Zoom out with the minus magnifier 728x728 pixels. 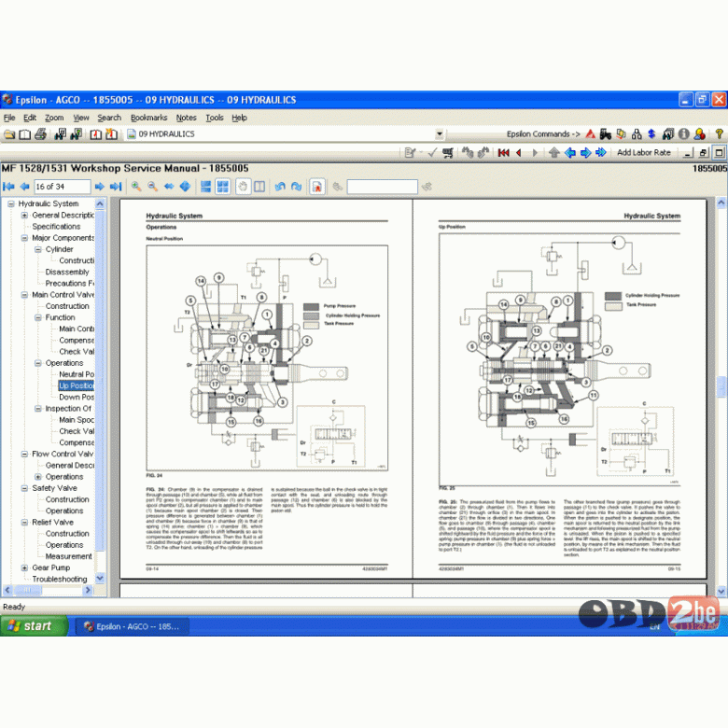pyautogui.click(x=152, y=187)
